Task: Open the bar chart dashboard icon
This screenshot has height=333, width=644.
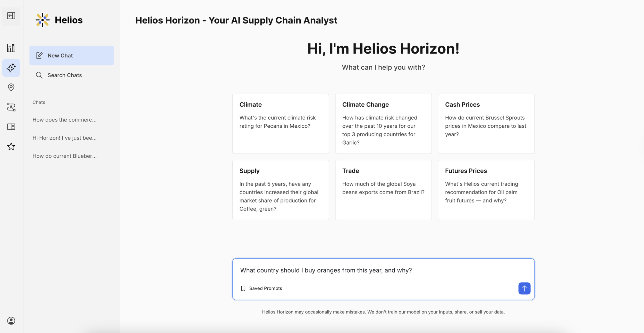Action: click(x=11, y=48)
